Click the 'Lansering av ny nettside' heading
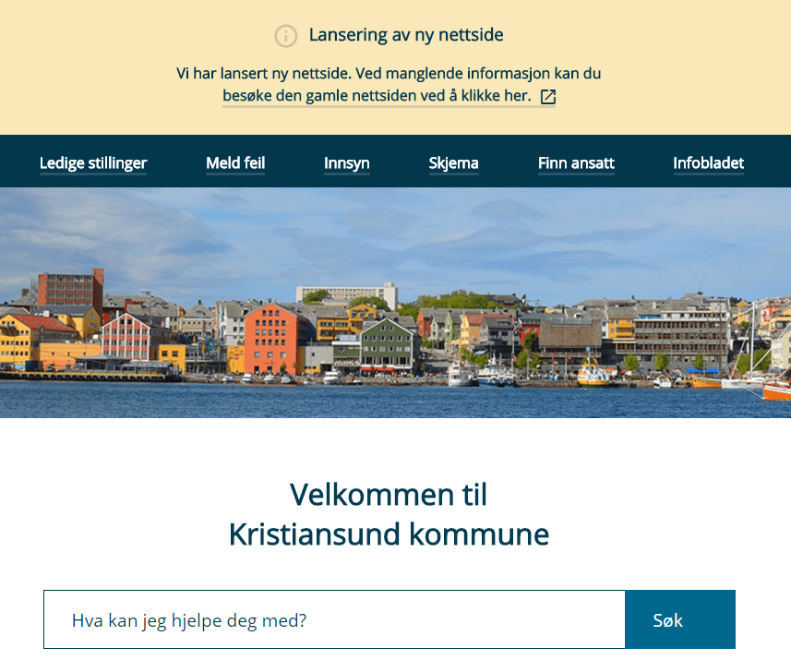This screenshot has height=672, width=791. pyautogui.click(x=406, y=35)
